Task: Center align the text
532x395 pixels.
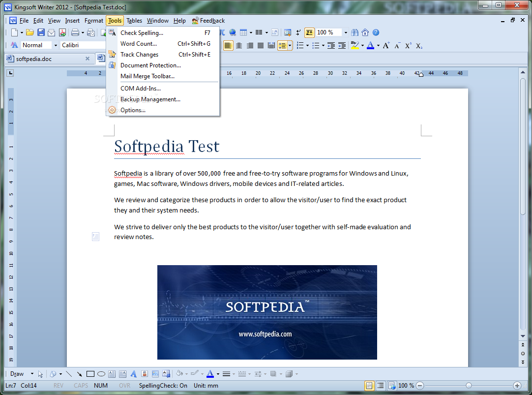Action: tap(239, 45)
